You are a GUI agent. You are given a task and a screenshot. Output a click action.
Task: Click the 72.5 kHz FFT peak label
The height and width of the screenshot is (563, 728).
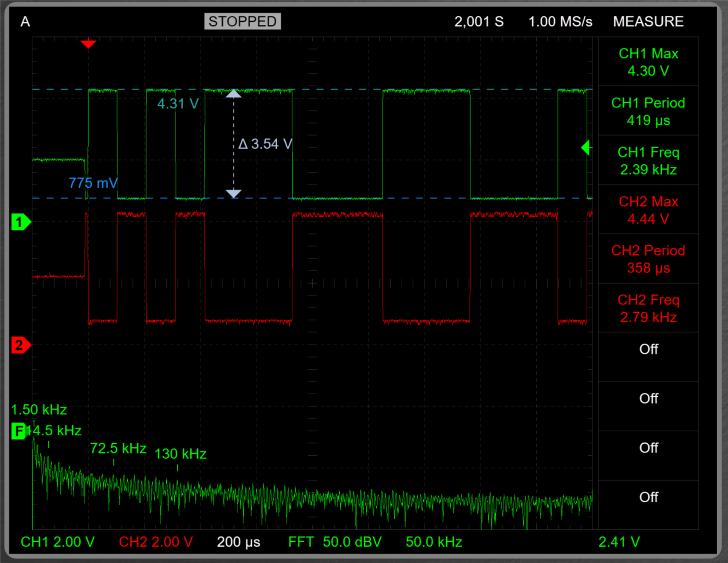click(118, 448)
